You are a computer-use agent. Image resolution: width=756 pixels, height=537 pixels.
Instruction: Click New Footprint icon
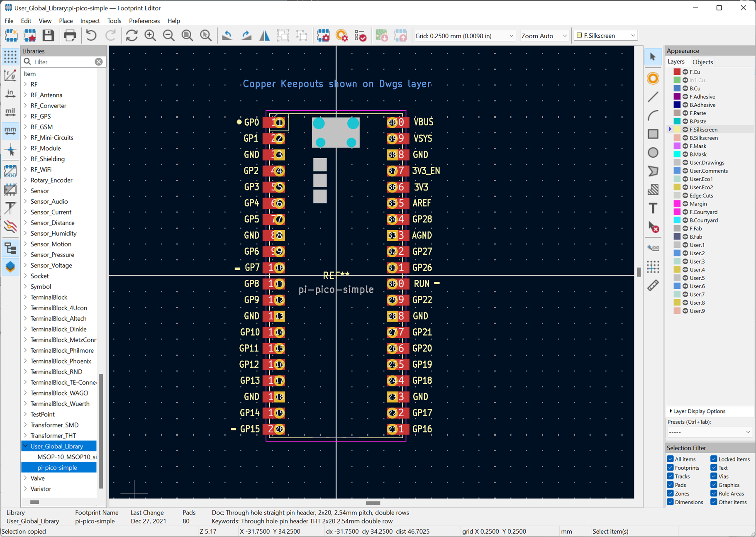coord(11,36)
